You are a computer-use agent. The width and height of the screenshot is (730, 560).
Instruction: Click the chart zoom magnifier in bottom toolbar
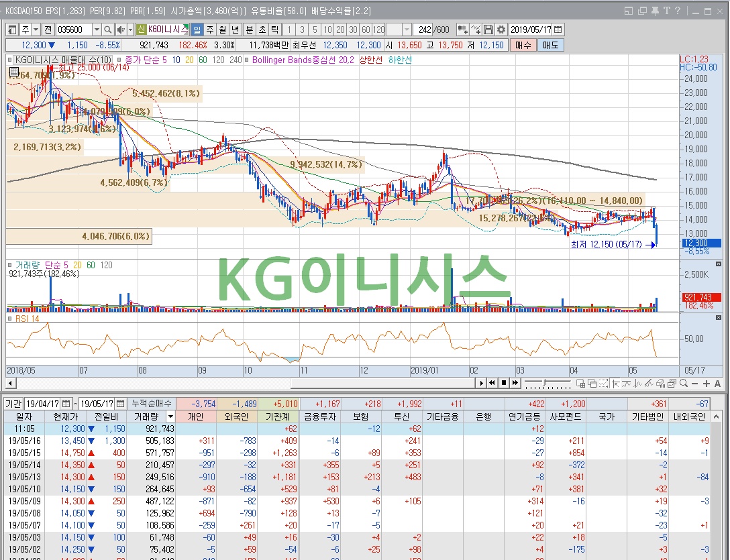pos(684,383)
